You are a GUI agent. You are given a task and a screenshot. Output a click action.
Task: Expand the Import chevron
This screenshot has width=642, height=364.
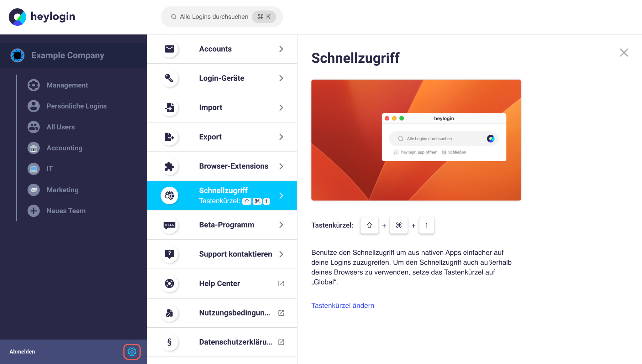[281, 108]
